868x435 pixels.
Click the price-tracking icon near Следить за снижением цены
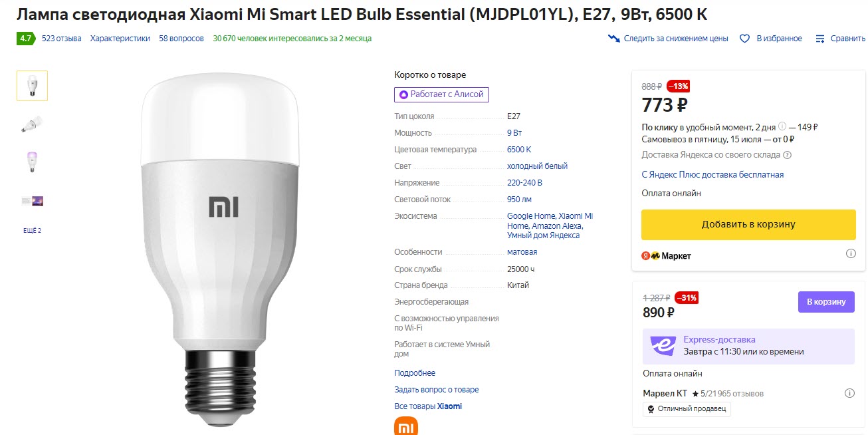(613, 38)
